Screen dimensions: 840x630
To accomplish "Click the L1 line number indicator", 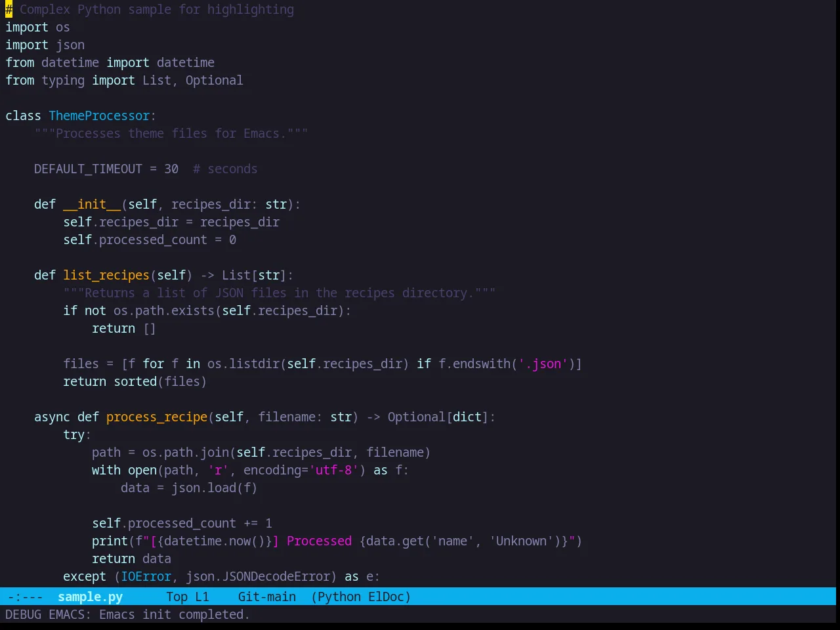I will pyautogui.click(x=202, y=597).
